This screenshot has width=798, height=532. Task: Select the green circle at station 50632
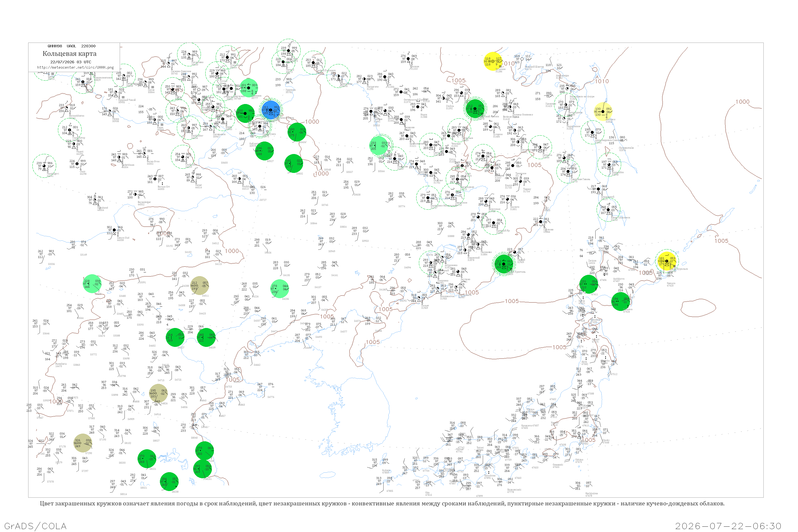(293, 164)
